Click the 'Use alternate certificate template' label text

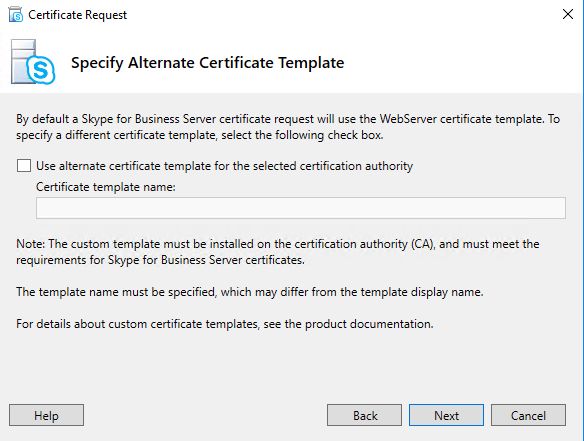tap(225, 166)
